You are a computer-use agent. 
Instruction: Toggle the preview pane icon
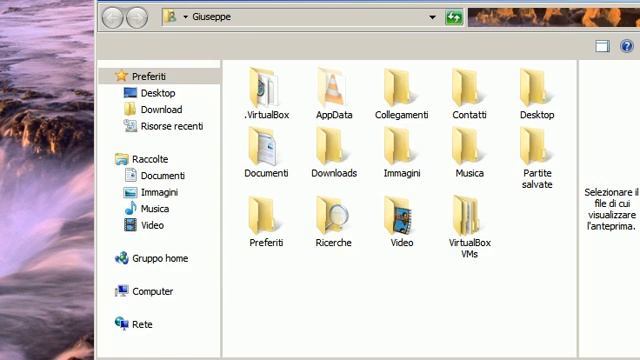tap(602, 46)
